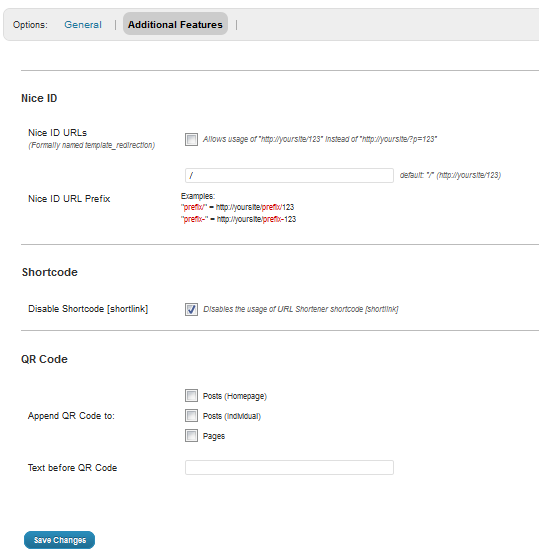Click the 'Nice ID URLs' setting label
Screen dimensions: 539x552
(57, 133)
